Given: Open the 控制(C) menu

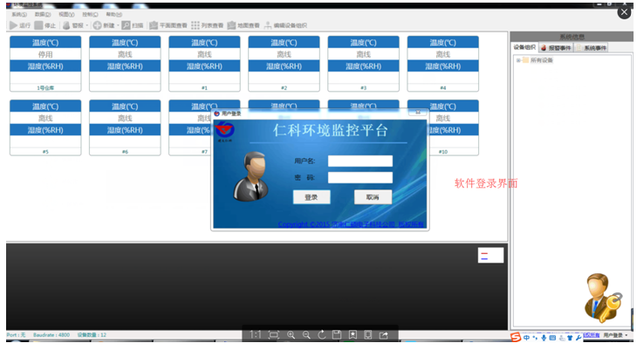Looking at the screenshot, I should click(90, 14).
